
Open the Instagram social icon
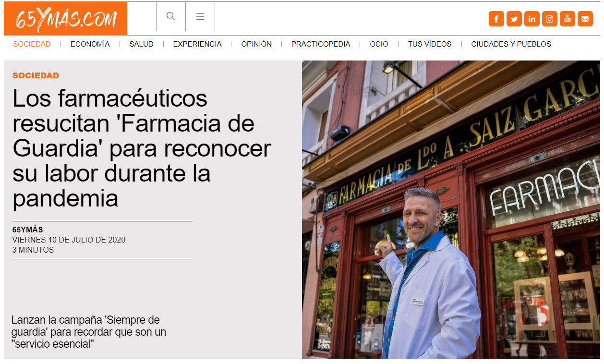(550, 19)
